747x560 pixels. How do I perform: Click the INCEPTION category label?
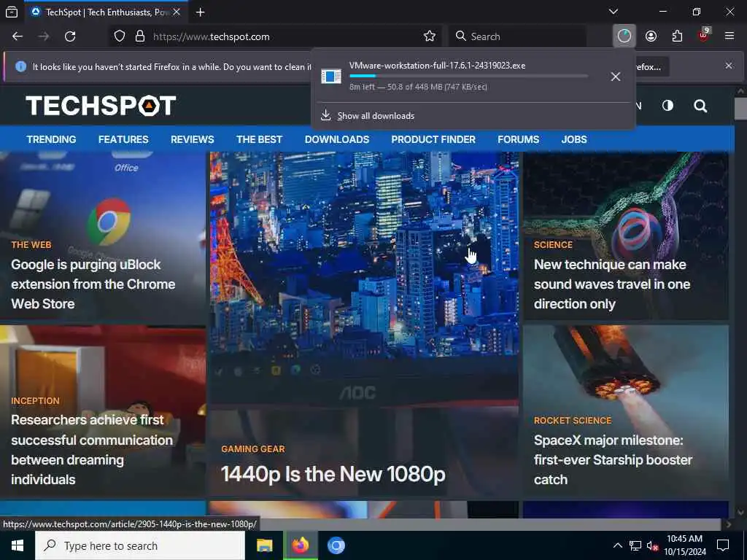pyautogui.click(x=35, y=401)
